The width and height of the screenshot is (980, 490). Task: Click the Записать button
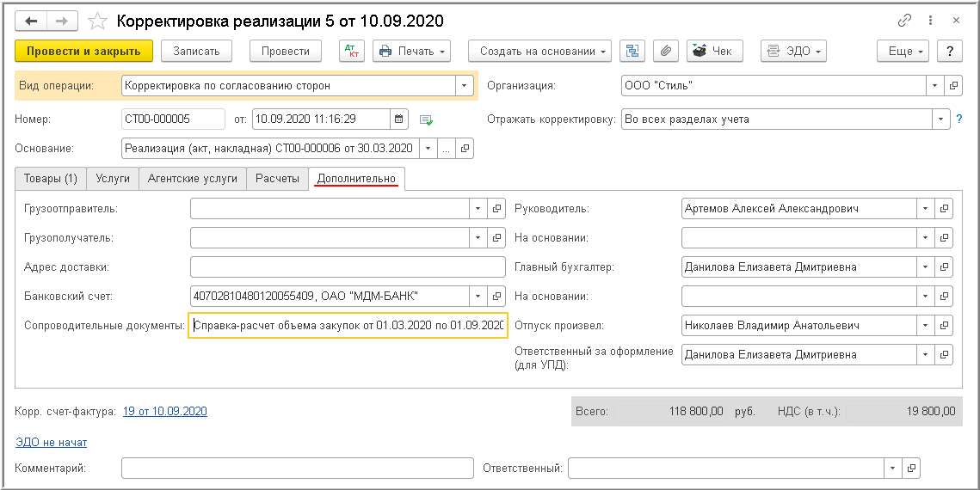(x=196, y=52)
